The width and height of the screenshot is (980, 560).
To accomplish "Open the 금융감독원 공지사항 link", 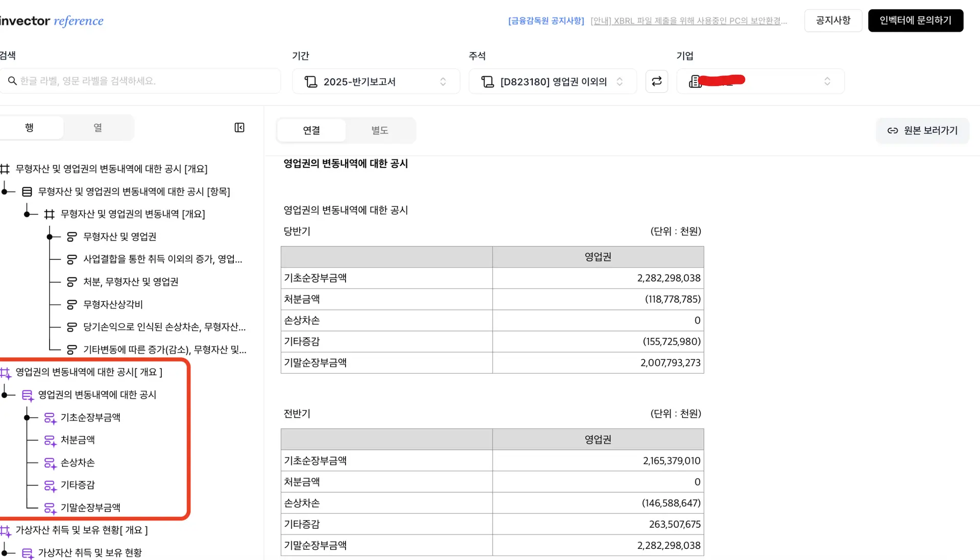I will tap(546, 20).
